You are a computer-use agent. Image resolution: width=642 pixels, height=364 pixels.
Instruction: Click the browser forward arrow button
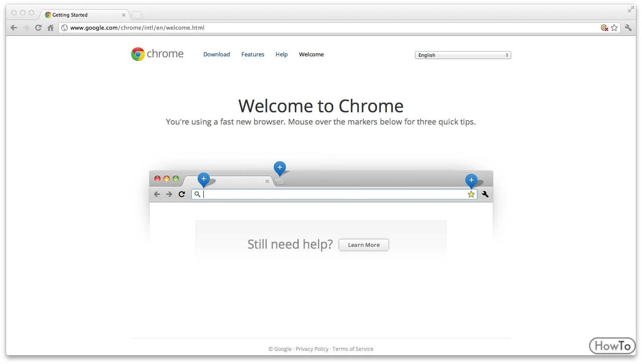coord(26,28)
